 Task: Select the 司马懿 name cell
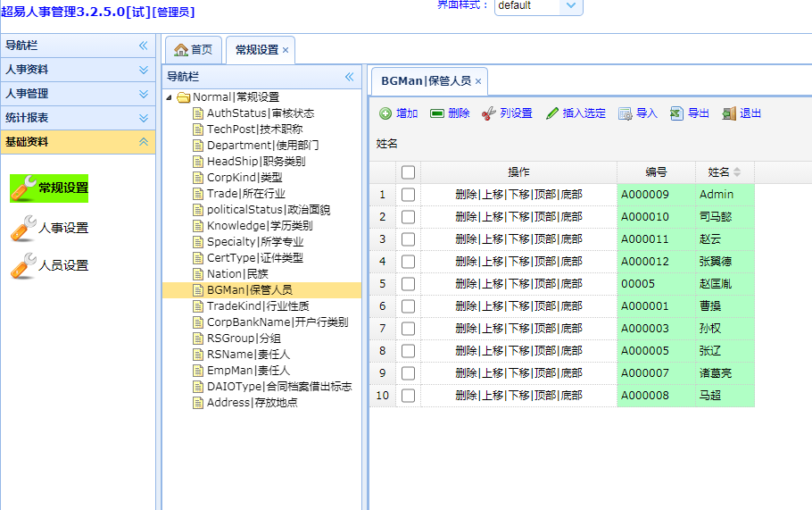click(725, 217)
